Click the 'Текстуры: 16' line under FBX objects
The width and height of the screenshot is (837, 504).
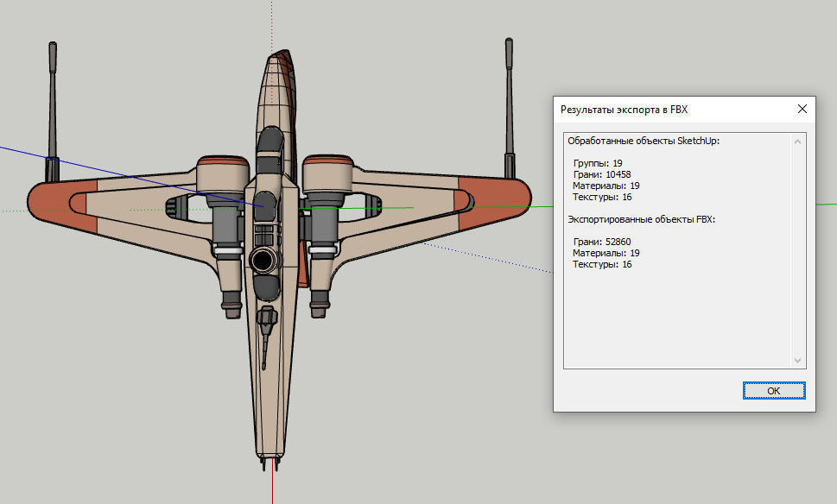[601, 264]
